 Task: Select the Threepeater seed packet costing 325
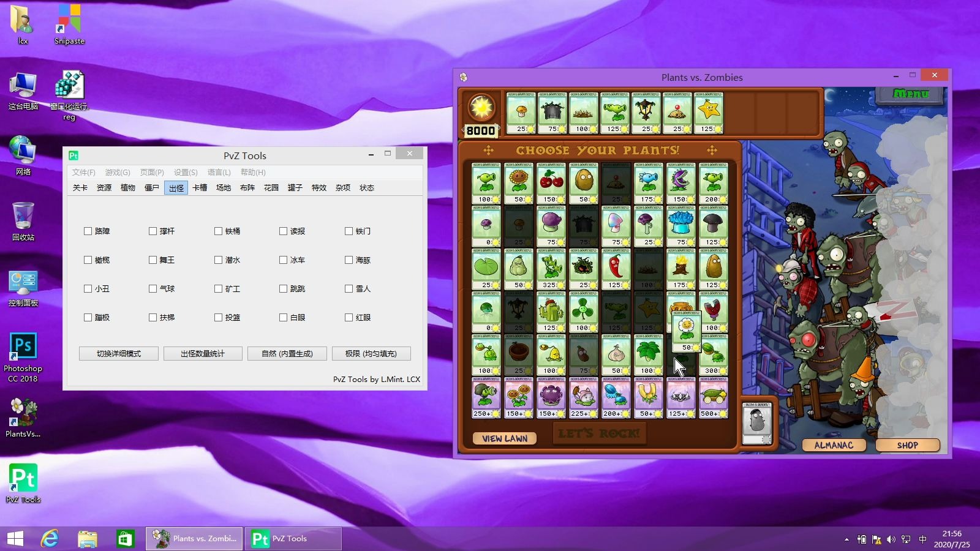click(551, 269)
